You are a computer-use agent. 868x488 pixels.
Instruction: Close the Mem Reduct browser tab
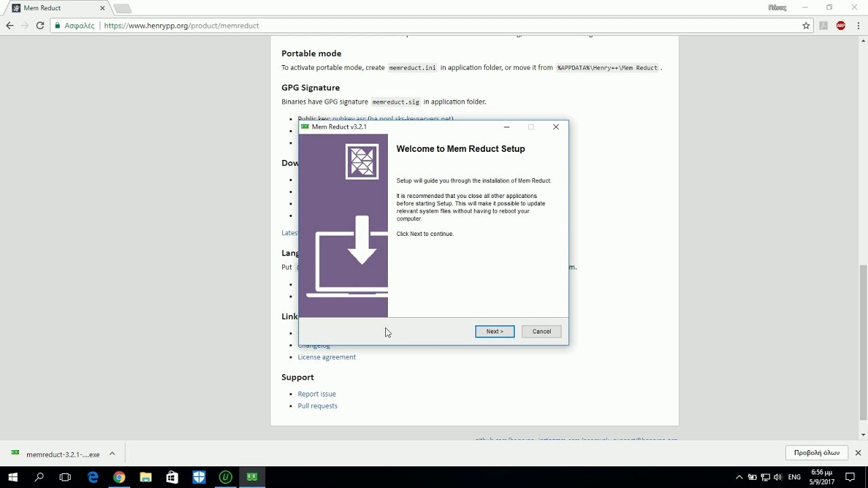[x=103, y=8]
